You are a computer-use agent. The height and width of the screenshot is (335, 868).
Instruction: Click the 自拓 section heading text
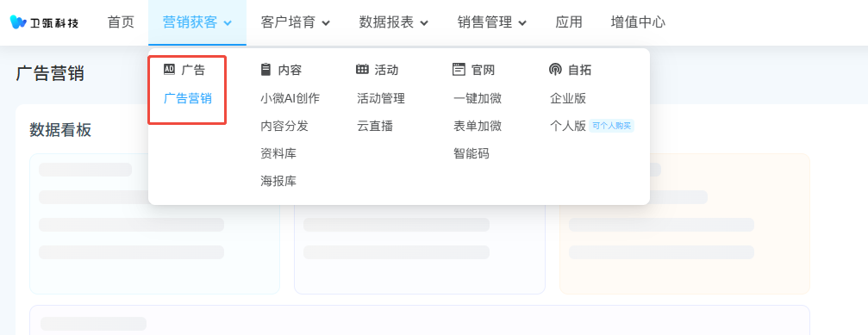(579, 70)
